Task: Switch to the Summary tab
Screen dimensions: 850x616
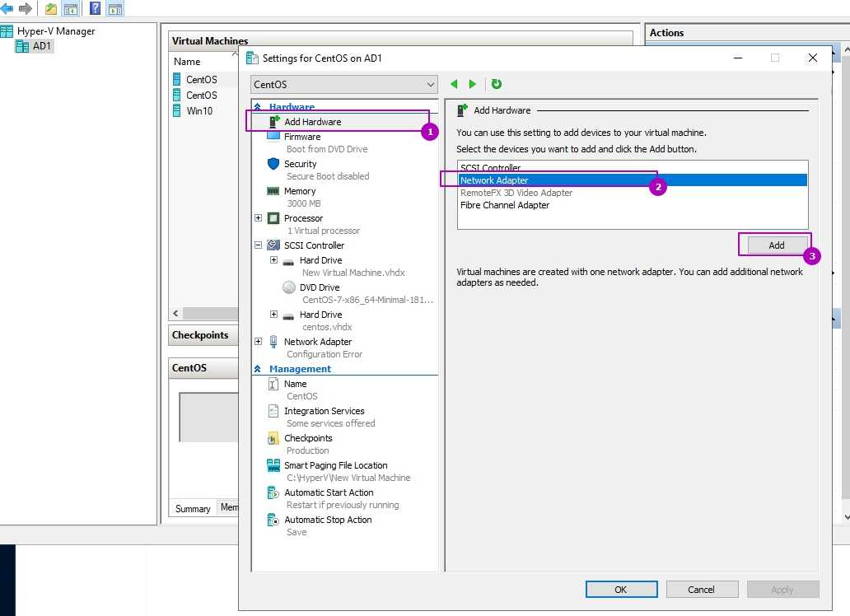Action: tap(193, 509)
